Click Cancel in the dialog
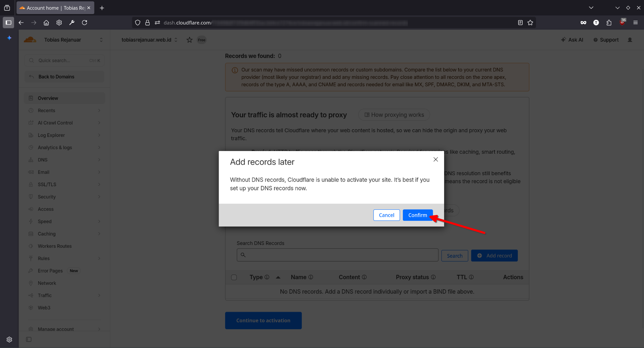This screenshot has height=348, width=644. [x=386, y=215]
